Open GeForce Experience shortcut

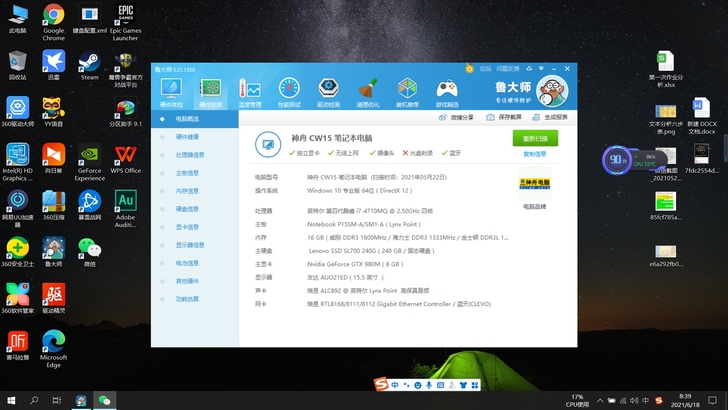click(x=89, y=163)
